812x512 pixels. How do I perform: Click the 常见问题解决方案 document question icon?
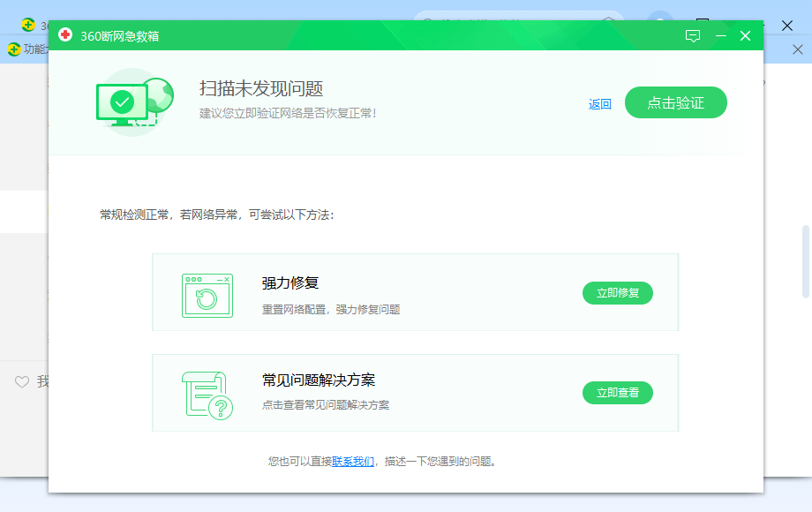coord(207,395)
